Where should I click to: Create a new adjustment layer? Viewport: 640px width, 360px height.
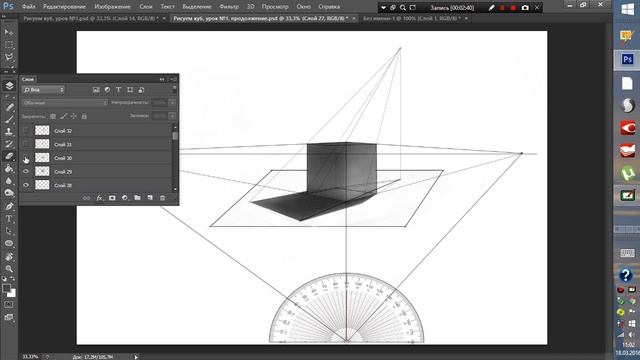coord(125,198)
